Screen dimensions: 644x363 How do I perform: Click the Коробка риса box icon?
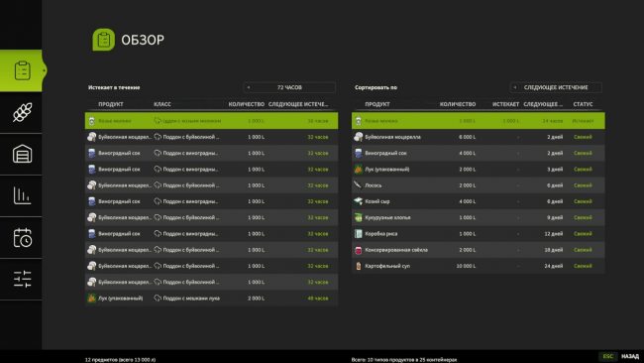click(x=358, y=233)
